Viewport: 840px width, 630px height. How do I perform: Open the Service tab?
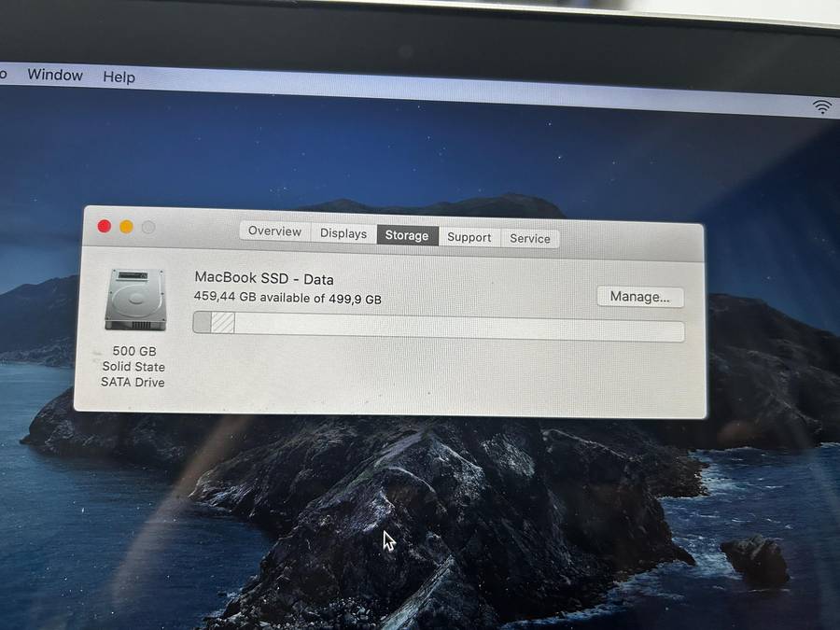[x=529, y=238]
